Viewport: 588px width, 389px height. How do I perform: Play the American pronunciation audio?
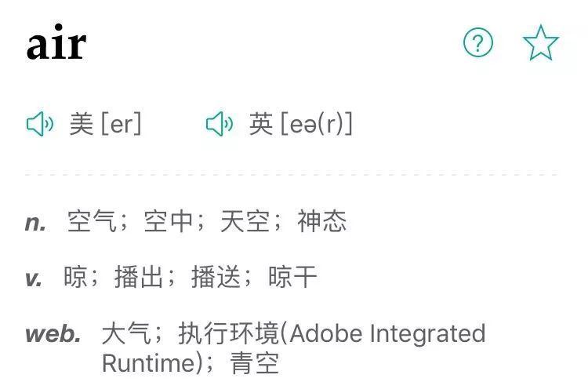coord(40,124)
